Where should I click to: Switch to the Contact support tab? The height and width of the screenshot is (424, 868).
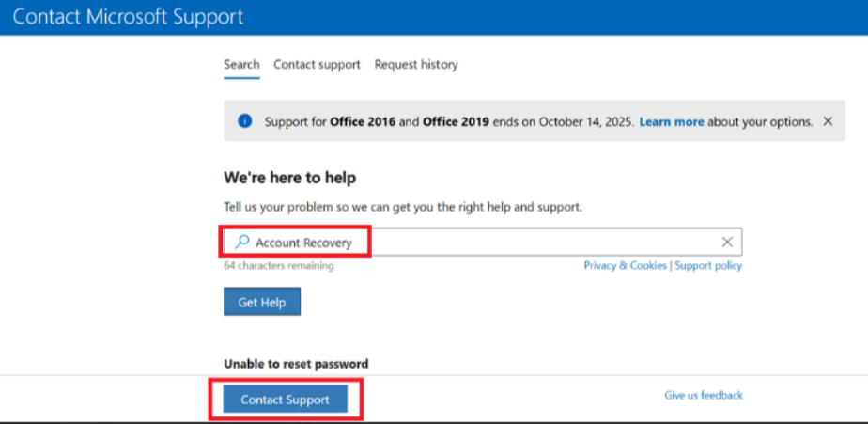point(317,65)
